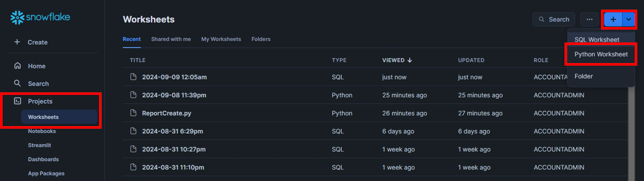Click the plus icon beside Create
This screenshot has width=644, height=181.
(x=17, y=42)
